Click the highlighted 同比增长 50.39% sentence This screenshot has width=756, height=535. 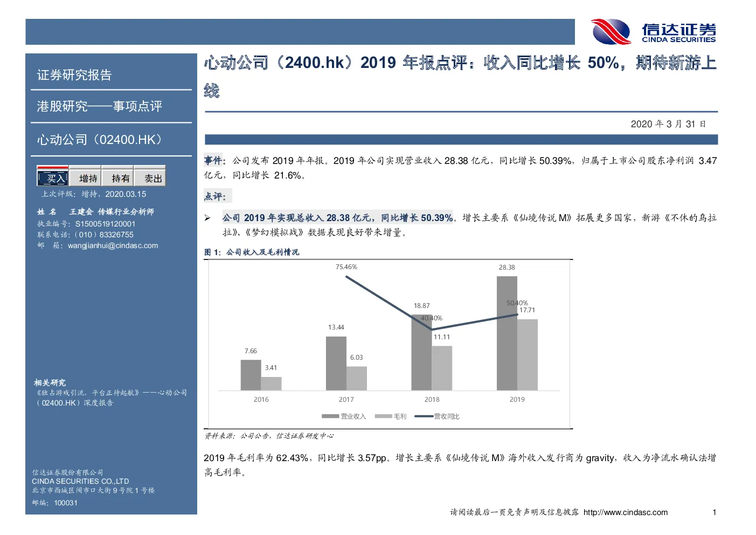(x=337, y=218)
